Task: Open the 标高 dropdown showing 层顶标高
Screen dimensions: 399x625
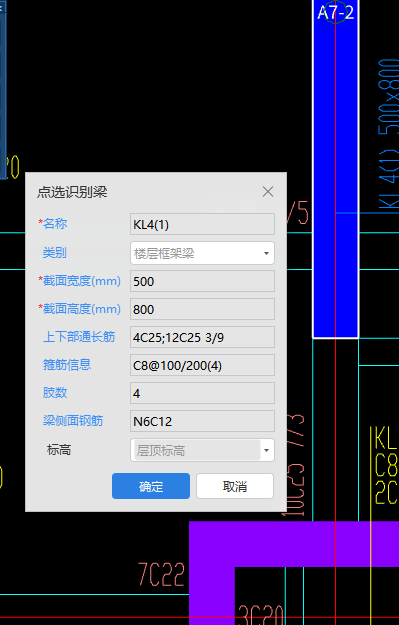Action: (x=202, y=450)
